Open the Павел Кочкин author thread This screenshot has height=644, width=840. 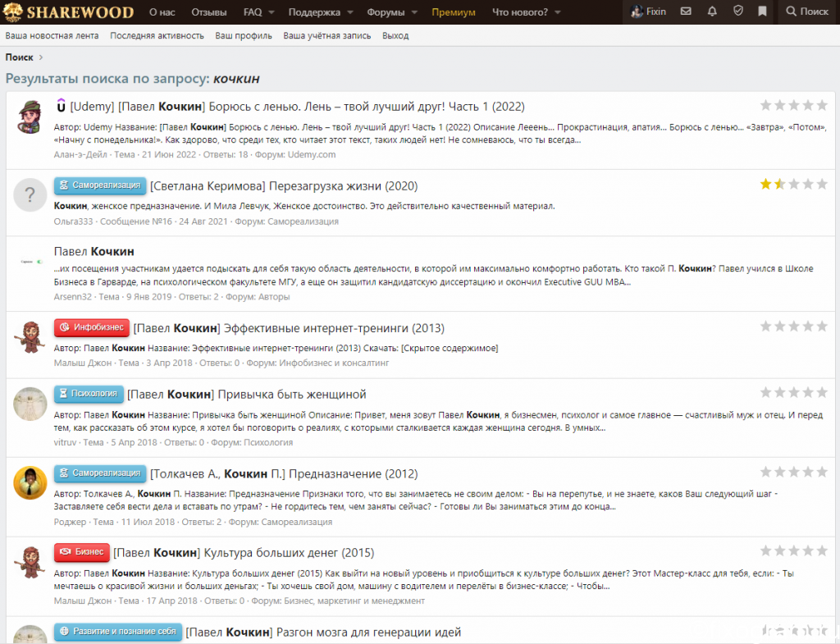pyautogui.click(x=94, y=251)
